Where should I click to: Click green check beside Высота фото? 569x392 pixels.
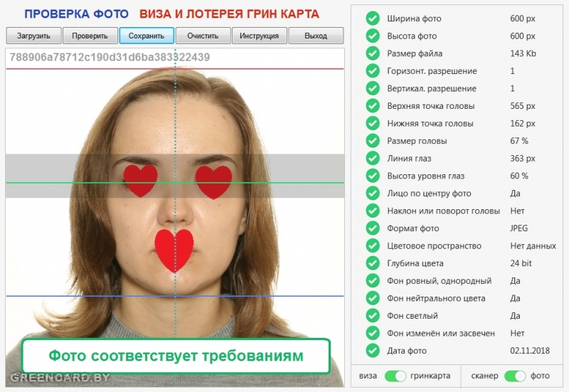[x=373, y=36]
